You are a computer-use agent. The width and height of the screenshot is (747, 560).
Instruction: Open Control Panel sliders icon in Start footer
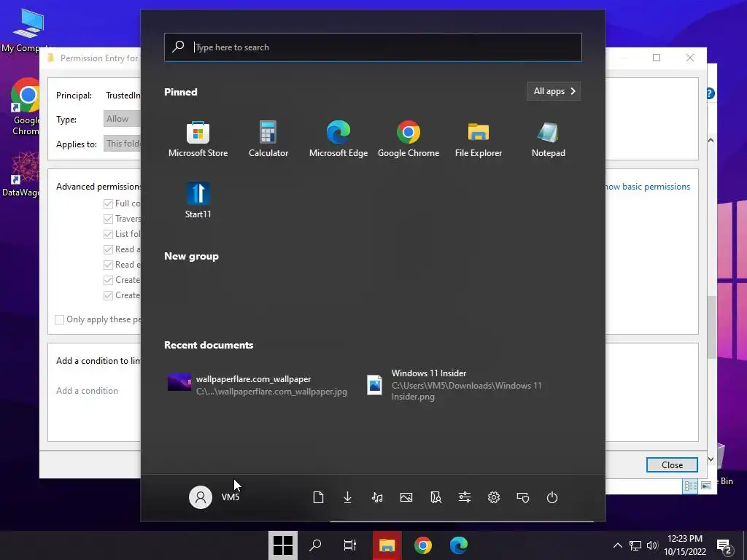point(465,497)
